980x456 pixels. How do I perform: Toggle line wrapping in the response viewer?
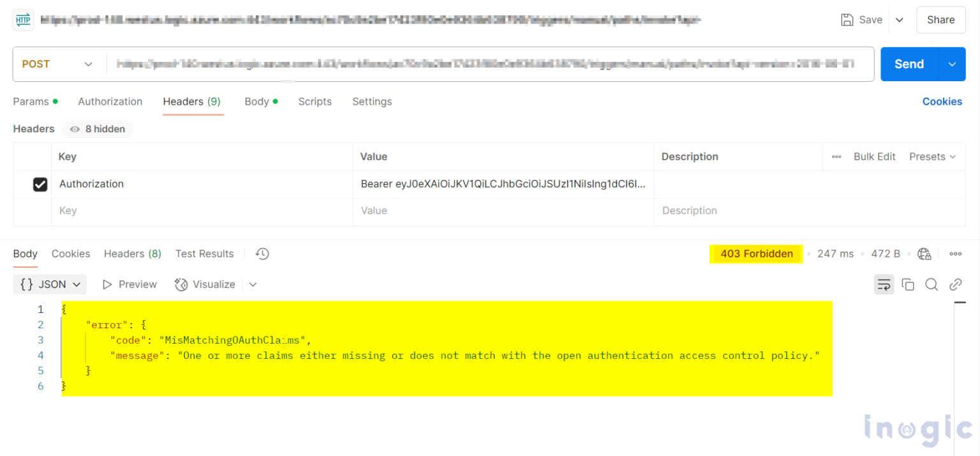pos(884,284)
